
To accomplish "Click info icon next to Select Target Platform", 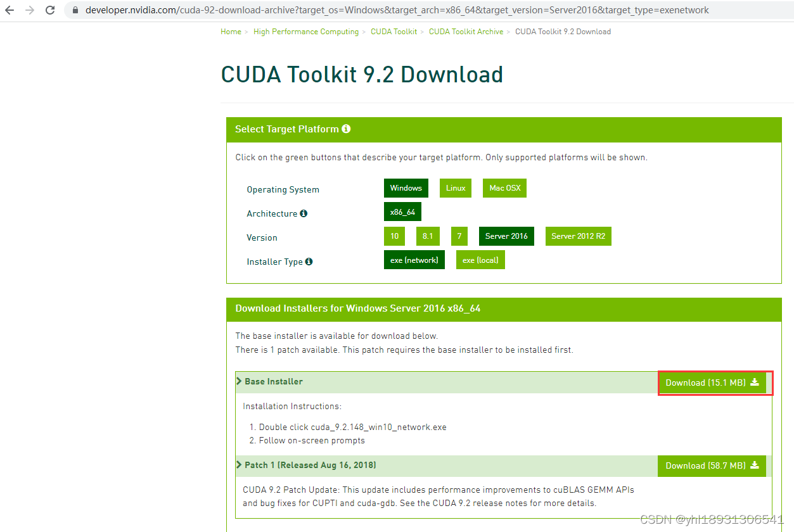I will 346,129.
